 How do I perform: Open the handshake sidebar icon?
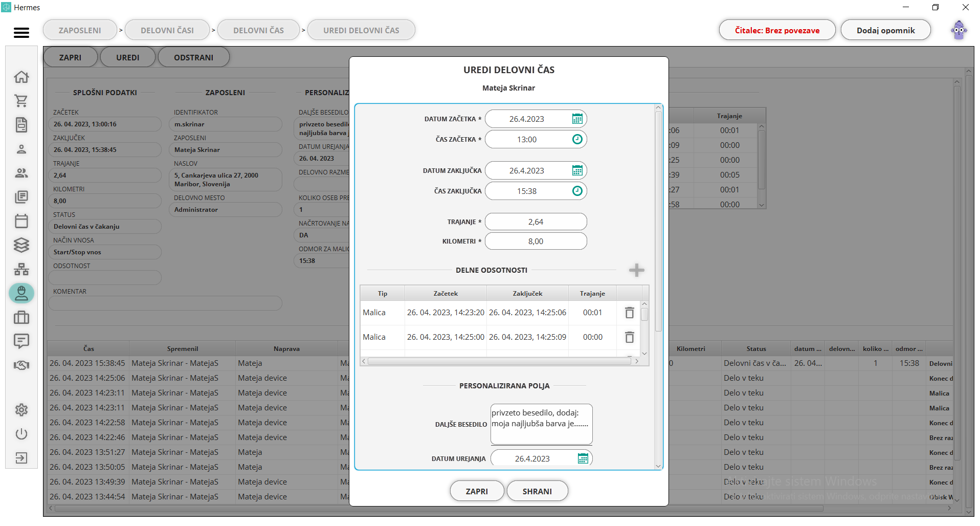click(21, 365)
